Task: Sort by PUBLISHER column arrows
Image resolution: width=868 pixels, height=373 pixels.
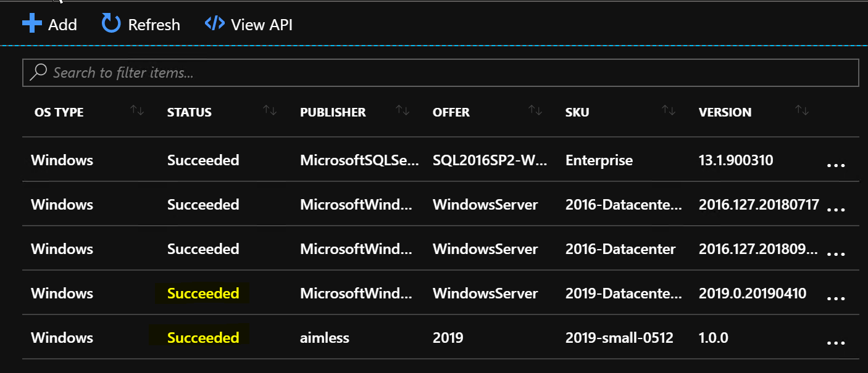Action: pyautogui.click(x=403, y=111)
